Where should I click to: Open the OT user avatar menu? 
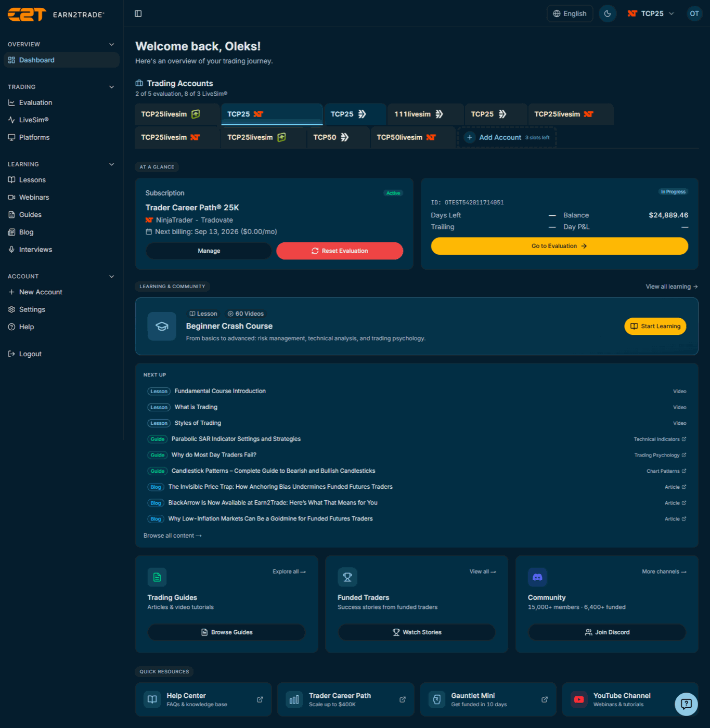coord(694,14)
